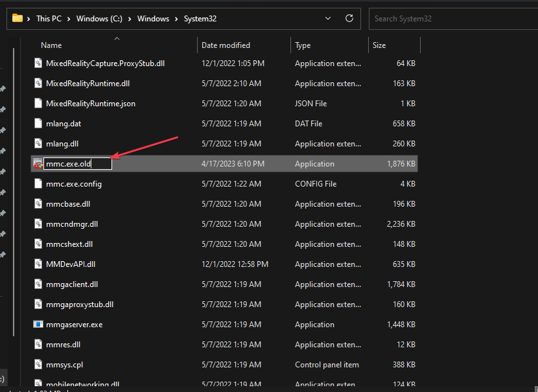Image resolution: width=538 pixels, height=392 pixels.
Task: Click the Search System32 box
Action: tap(453, 19)
